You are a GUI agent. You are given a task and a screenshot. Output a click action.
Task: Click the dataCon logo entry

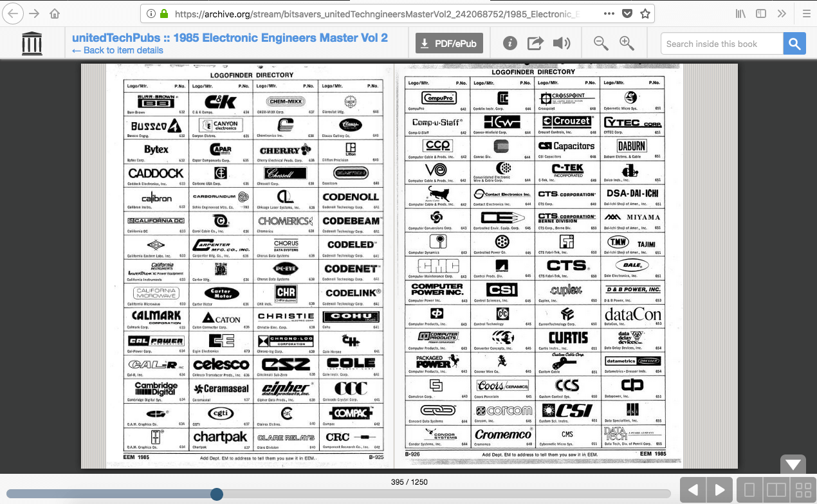click(x=632, y=316)
